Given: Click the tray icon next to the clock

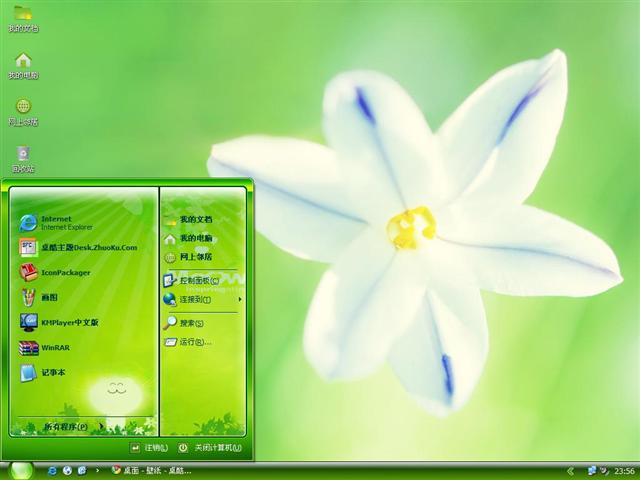Looking at the screenshot, I should coord(604,471).
